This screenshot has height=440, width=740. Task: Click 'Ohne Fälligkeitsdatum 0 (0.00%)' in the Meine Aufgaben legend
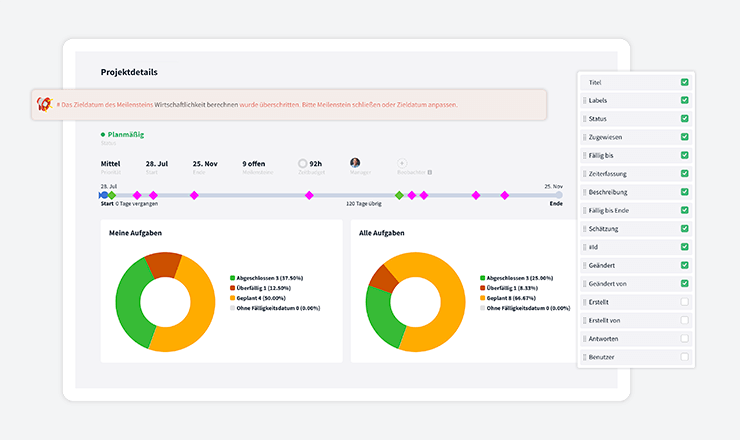[x=278, y=308]
